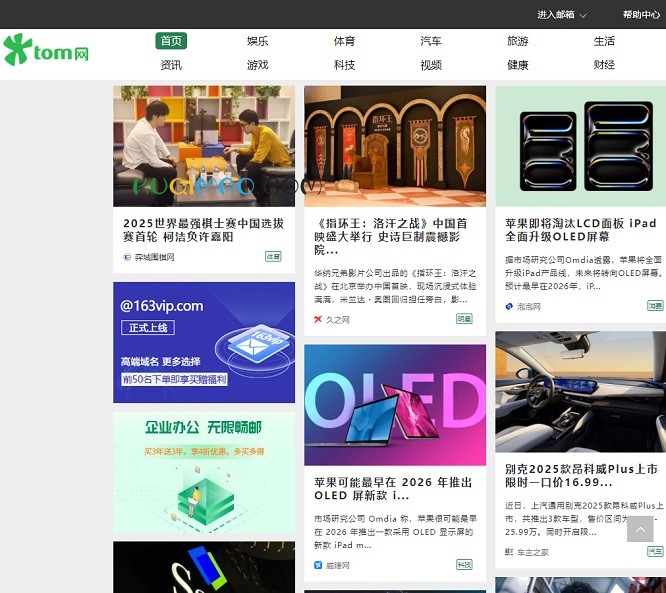Open article 2025世界最强棋士赛中国选拔赛首轮
Image resolution: width=666 pixels, height=593 pixels.
203,230
